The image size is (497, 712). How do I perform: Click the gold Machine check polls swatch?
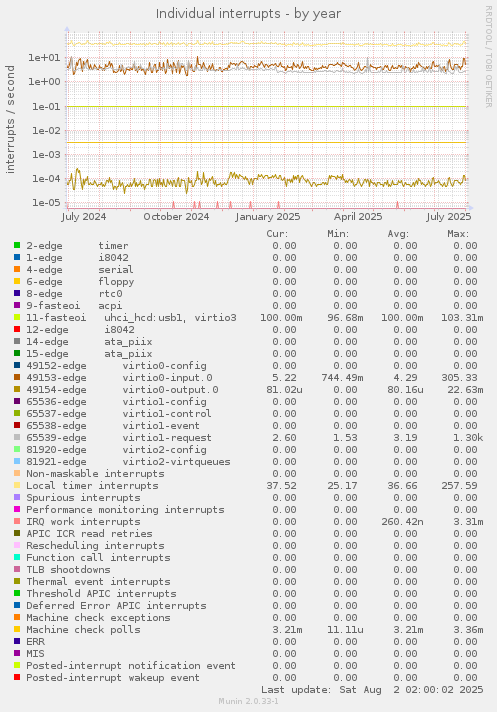(17, 629)
